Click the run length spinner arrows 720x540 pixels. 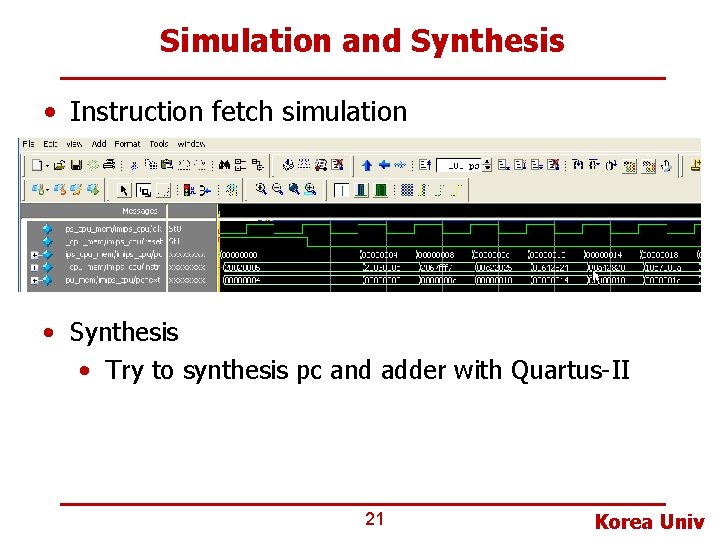point(488,165)
